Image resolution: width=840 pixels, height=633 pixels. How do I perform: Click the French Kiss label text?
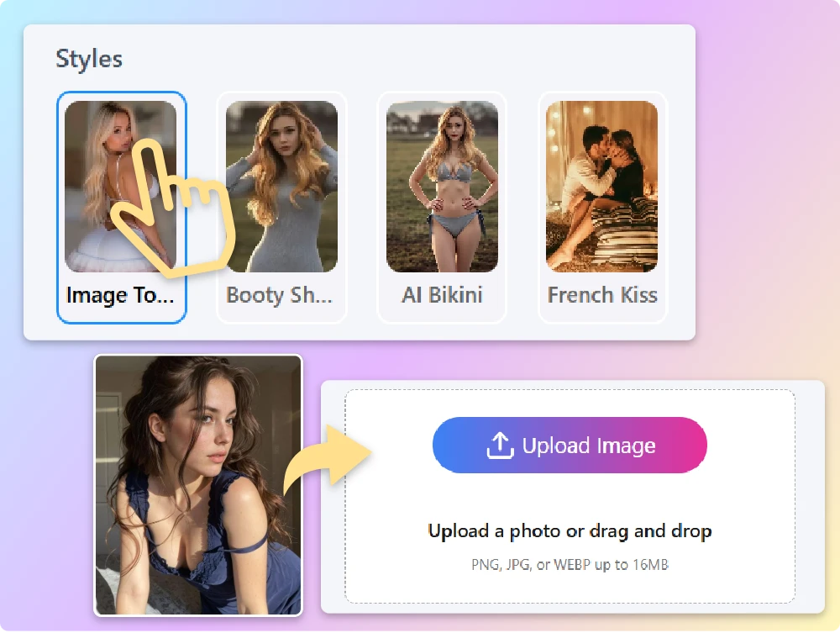point(602,295)
